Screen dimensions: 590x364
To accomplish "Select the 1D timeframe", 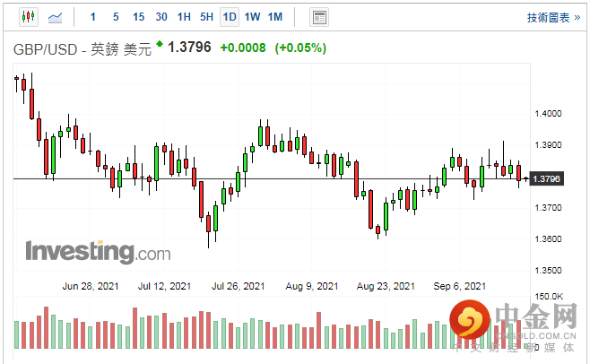I will point(230,17).
